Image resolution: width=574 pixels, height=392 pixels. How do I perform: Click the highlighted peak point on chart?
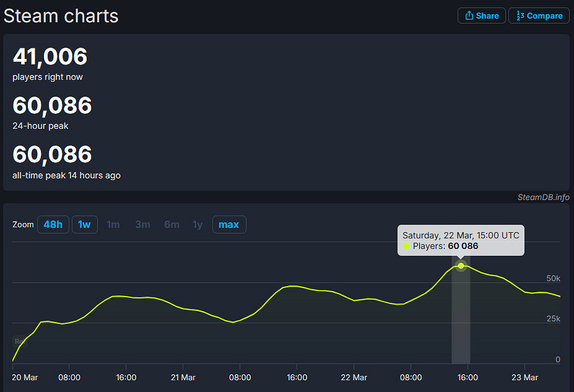tap(461, 266)
